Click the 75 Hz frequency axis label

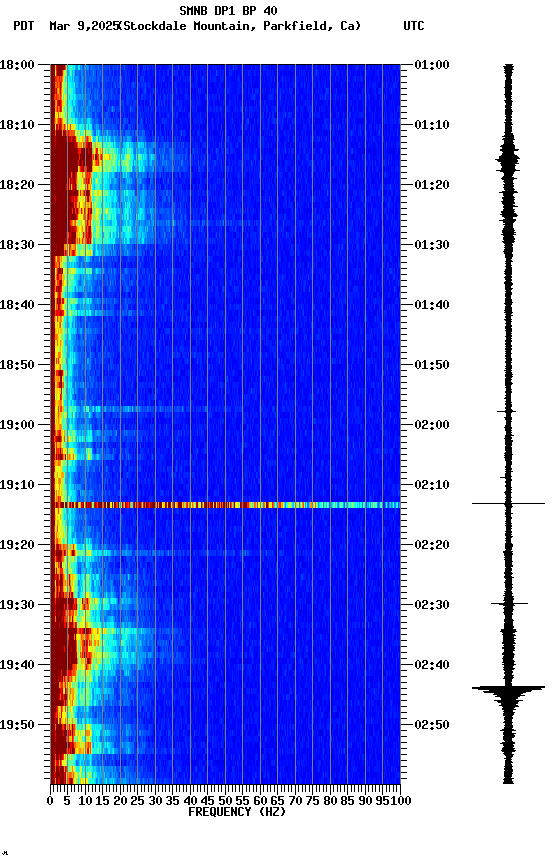click(313, 801)
